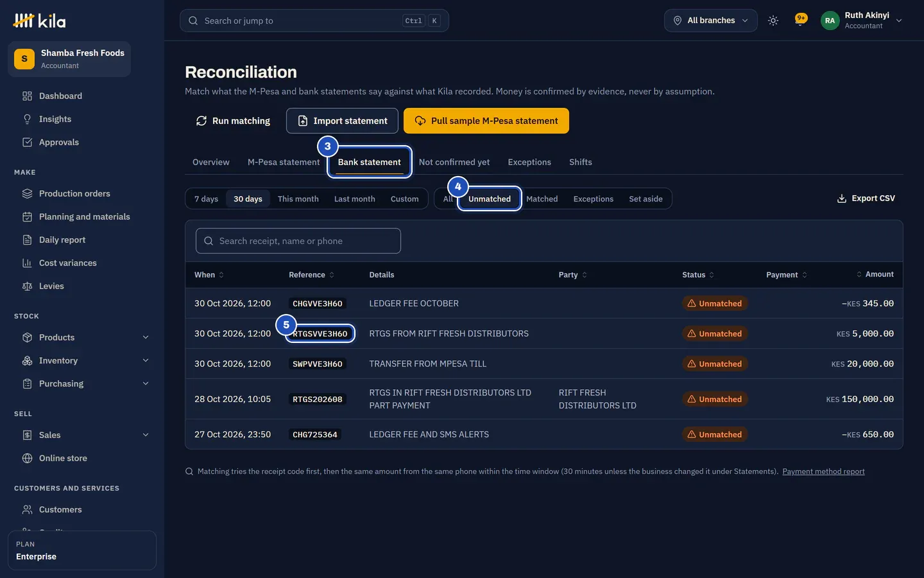Click the Customers people icon

point(27,510)
